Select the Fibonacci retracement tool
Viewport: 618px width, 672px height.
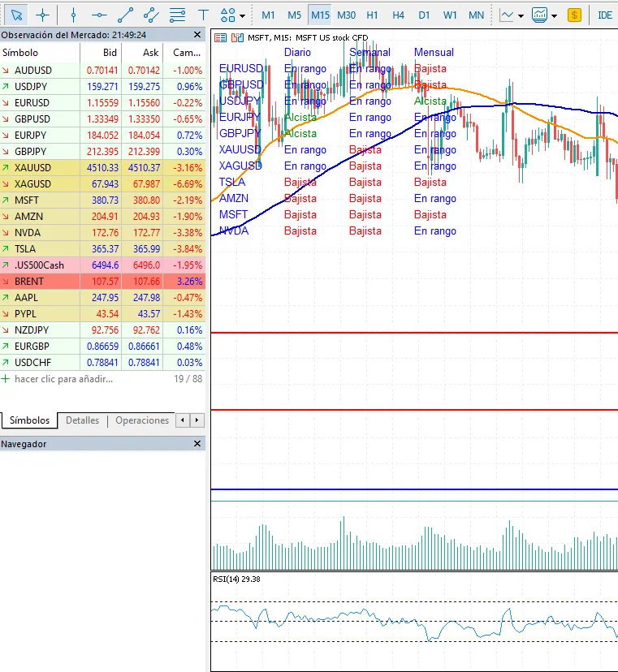(177, 15)
